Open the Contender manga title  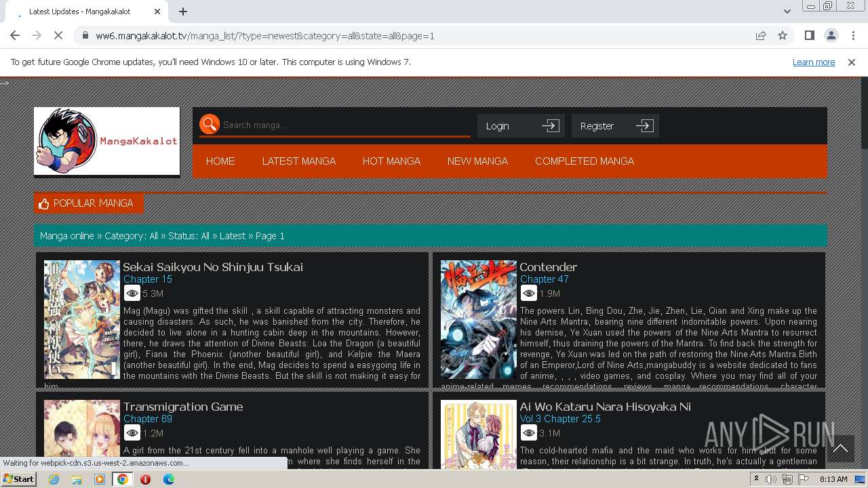point(548,267)
